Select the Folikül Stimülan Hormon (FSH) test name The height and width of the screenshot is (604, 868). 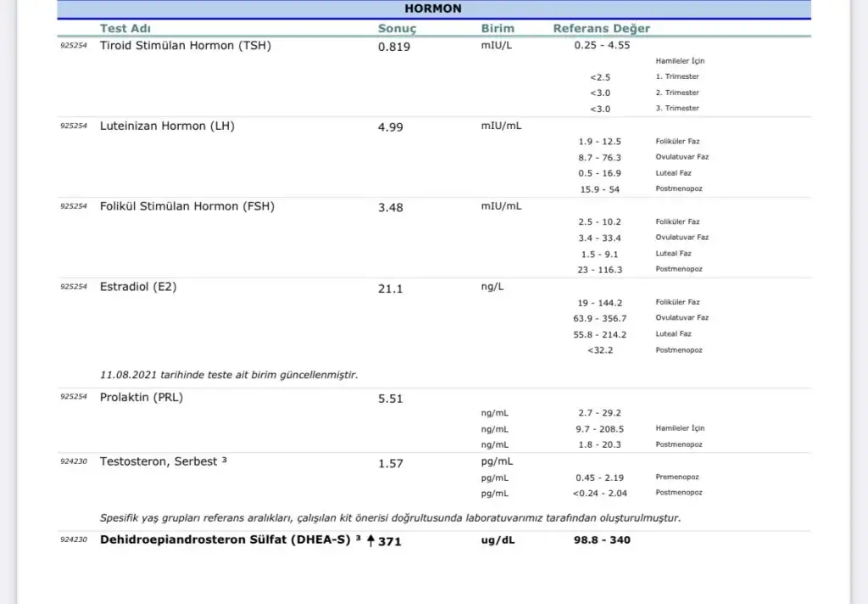tap(186, 206)
